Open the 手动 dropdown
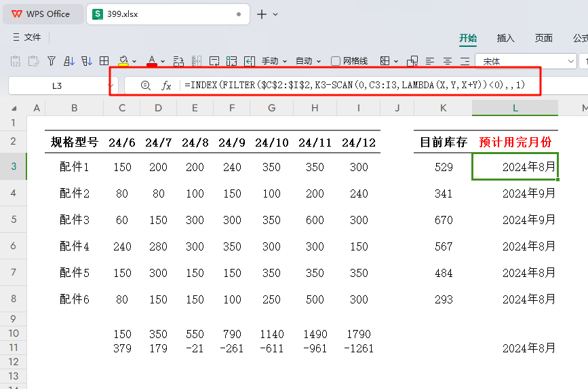 pos(274,61)
